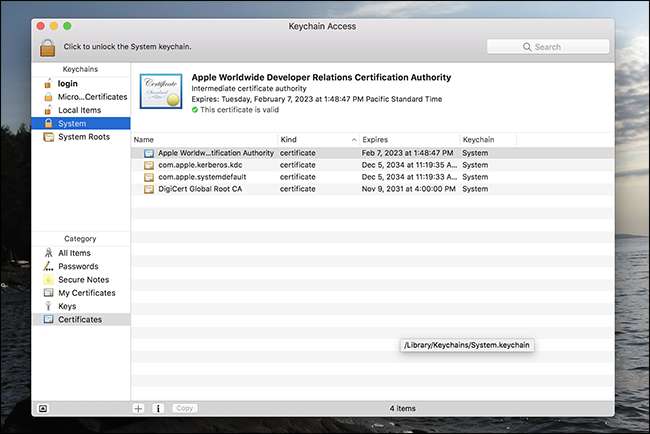The image size is (650, 434).
Task: Click the add item plus button
Action: [138, 408]
